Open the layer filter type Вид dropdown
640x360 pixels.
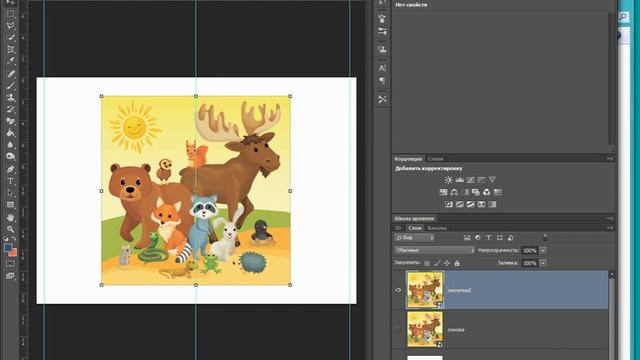click(x=414, y=238)
